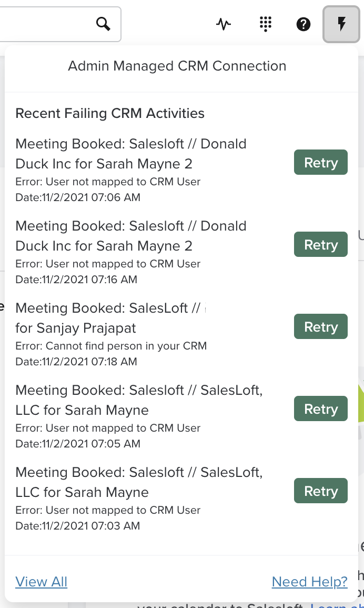
Task: Retry the 07:05 AM SalesLoft LLC meeting
Action: 320,408
